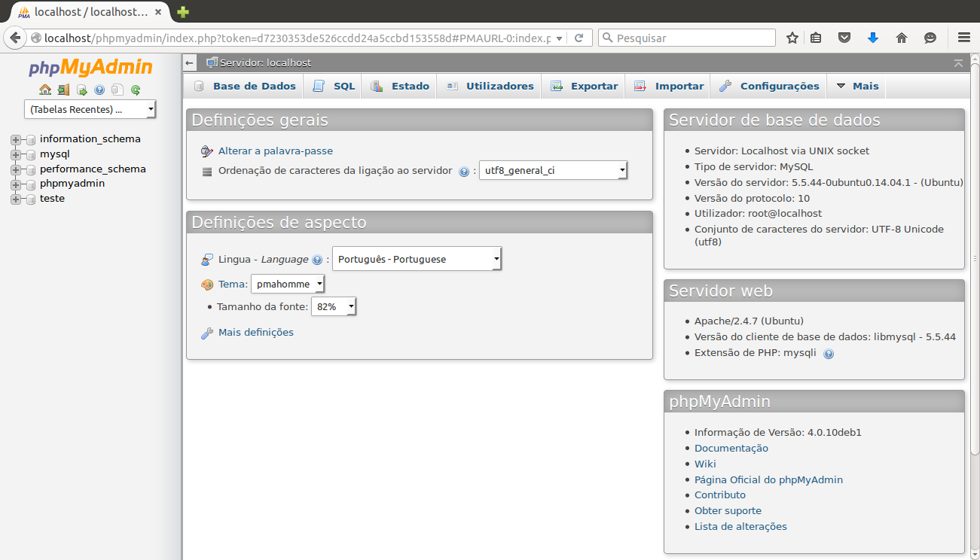The width and height of the screenshot is (980, 560).
Task: Click the Firefox downloads arrow icon
Action: pyautogui.click(x=873, y=38)
